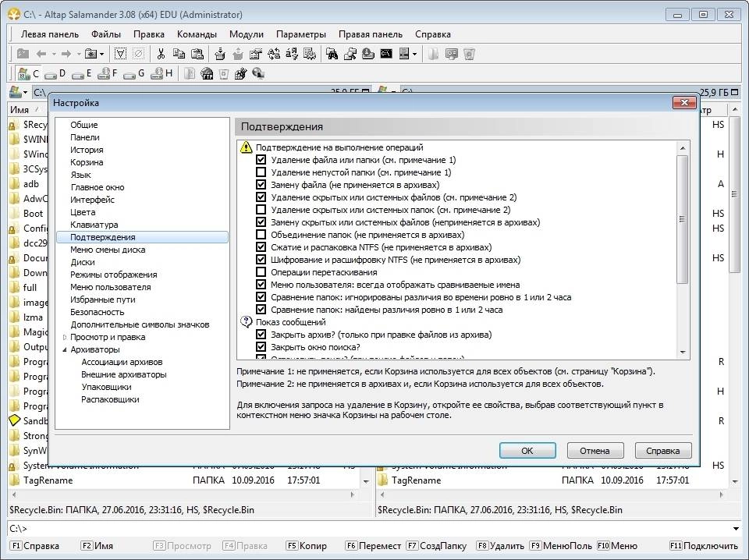
Task: Switch to network drive H
Action: click(x=161, y=73)
